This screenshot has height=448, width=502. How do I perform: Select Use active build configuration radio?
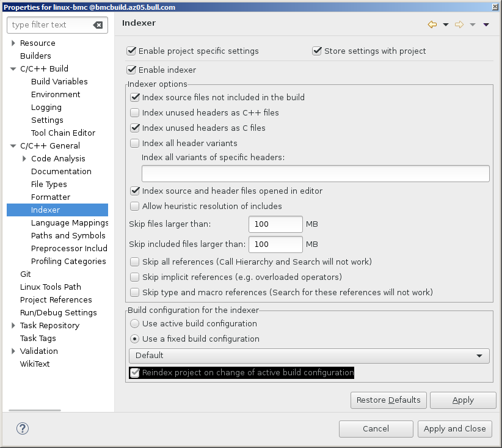click(135, 323)
